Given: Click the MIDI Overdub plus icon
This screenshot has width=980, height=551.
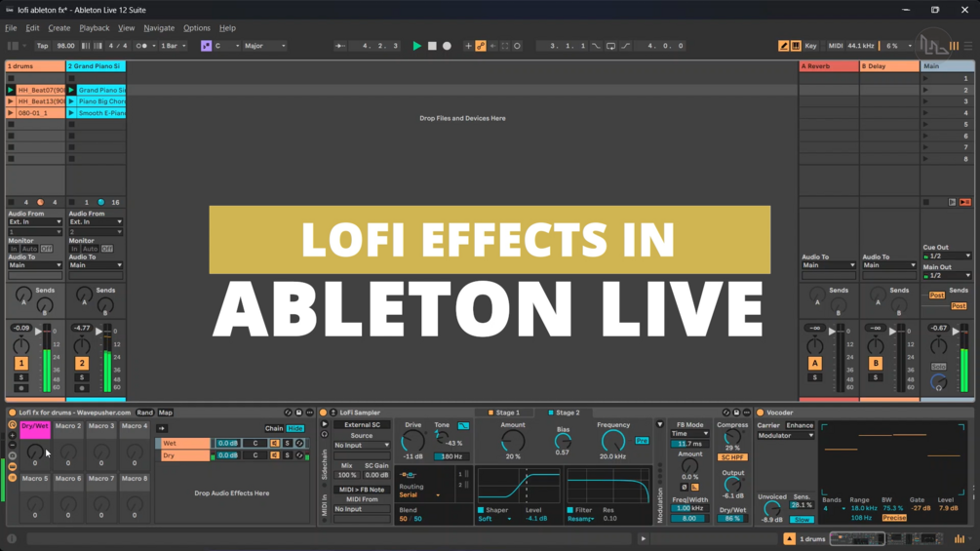Looking at the screenshot, I should (x=468, y=46).
